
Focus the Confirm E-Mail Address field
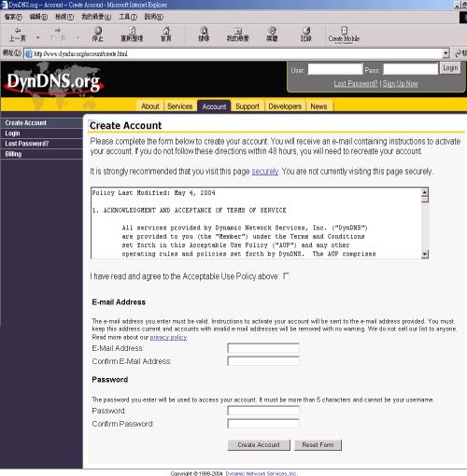click(263, 361)
